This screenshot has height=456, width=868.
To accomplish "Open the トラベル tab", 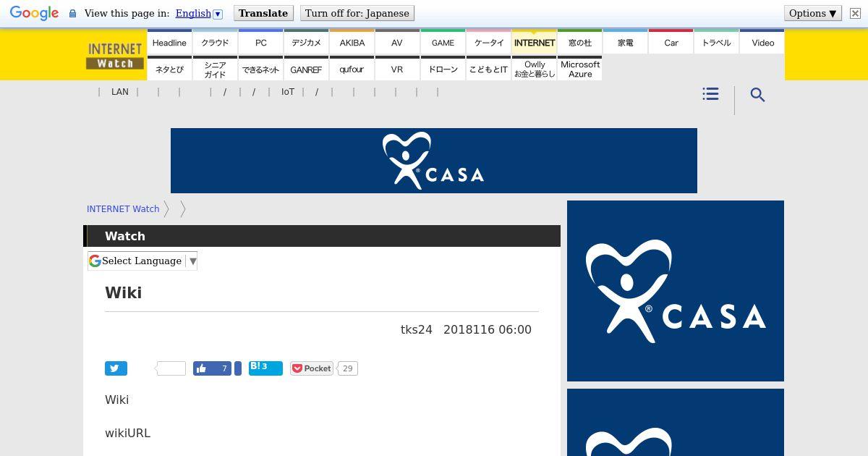I will 717,42.
